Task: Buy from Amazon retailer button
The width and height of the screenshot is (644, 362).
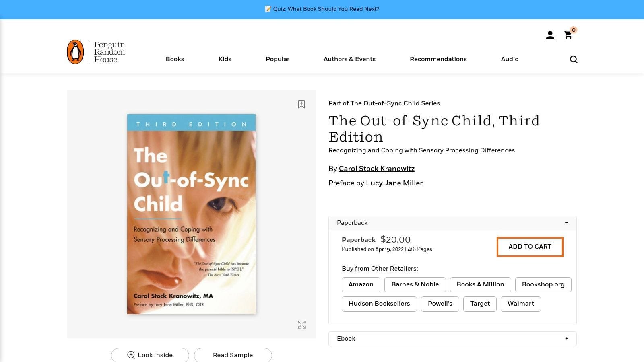Action: [x=361, y=284]
